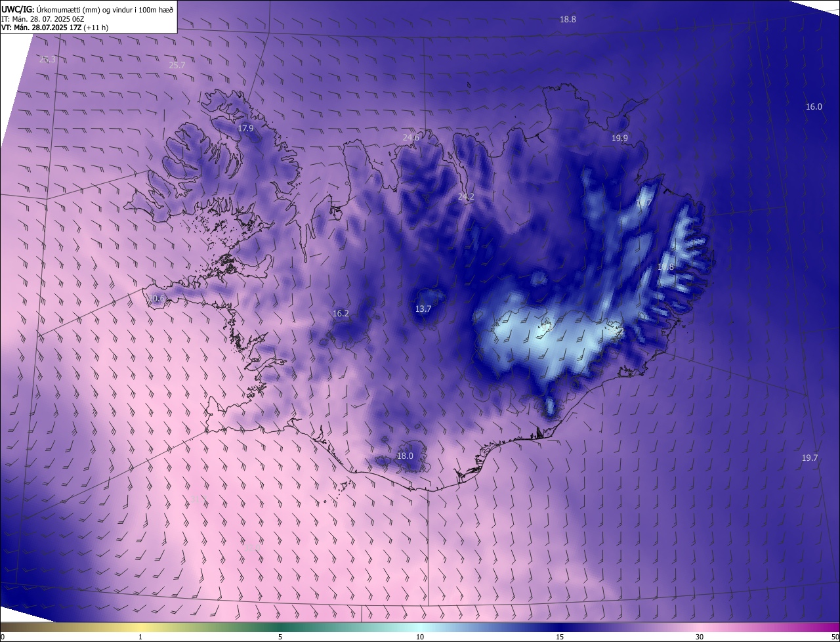This screenshot has height=642, width=840.
Task: Click the 24.6 value label
Action: coord(411,137)
